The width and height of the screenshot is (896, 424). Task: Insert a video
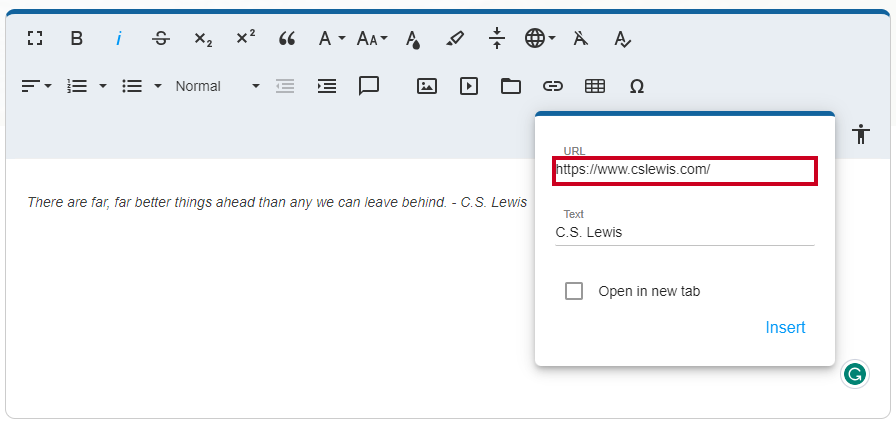(469, 86)
